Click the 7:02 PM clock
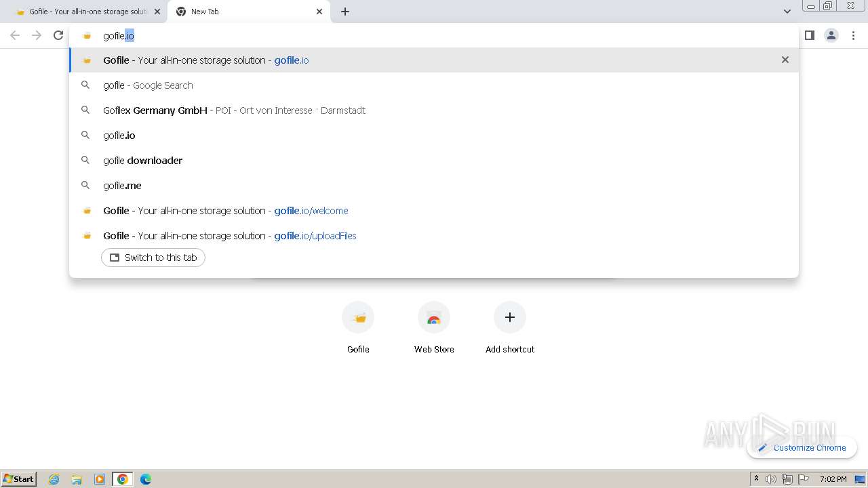Viewport: 868px width, 488px height. click(833, 479)
